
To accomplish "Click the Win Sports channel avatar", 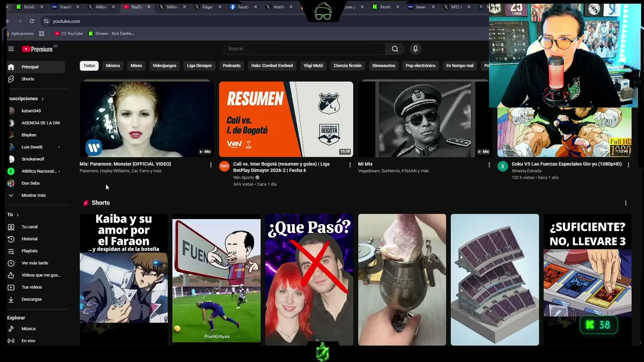I will point(224,166).
